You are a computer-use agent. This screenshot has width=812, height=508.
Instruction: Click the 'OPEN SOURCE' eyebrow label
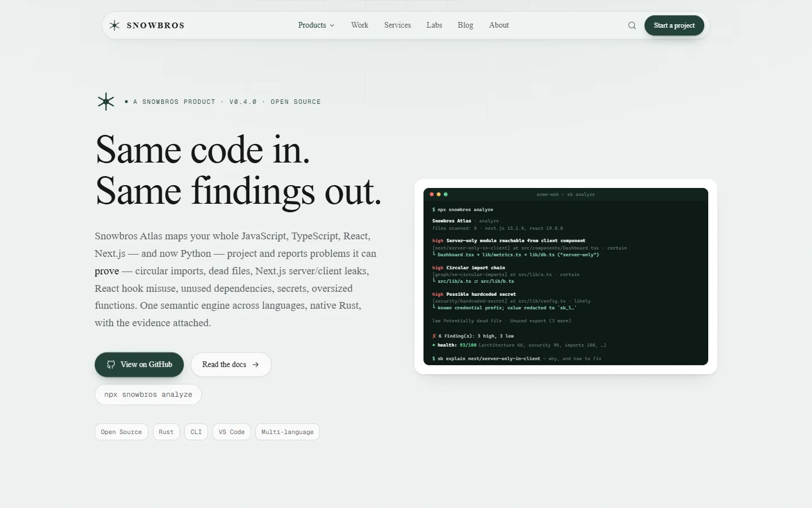pyautogui.click(x=295, y=102)
